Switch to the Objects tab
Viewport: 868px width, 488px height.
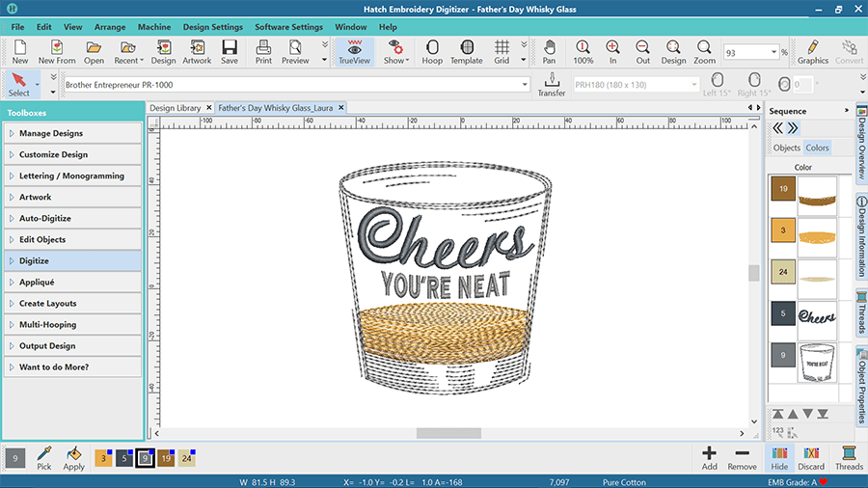(x=787, y=148)
